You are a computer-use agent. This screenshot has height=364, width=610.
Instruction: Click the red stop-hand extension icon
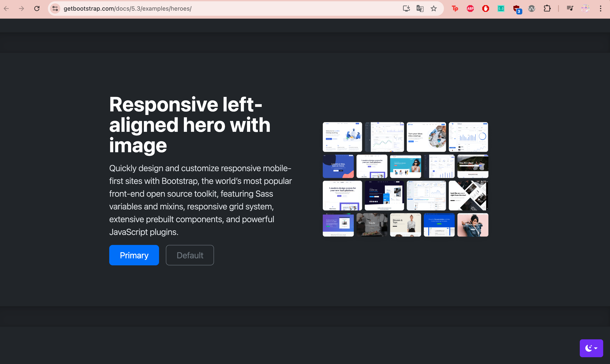(485, 9)
